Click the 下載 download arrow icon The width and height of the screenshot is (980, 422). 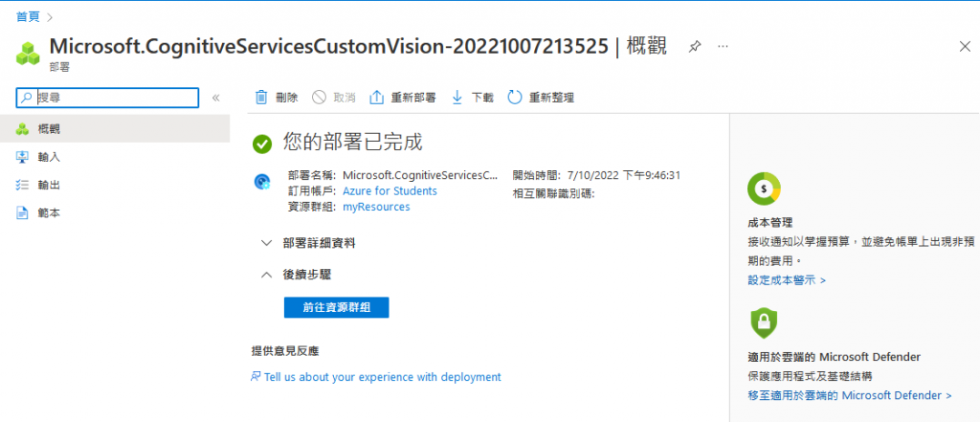(457, 98)
